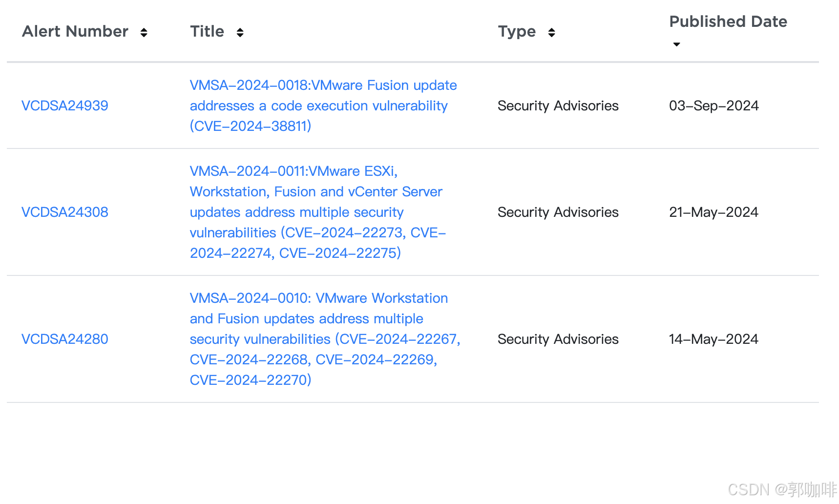
Task: Click the 03-Sep-2024 published date cell
Action: pos(713,106)
